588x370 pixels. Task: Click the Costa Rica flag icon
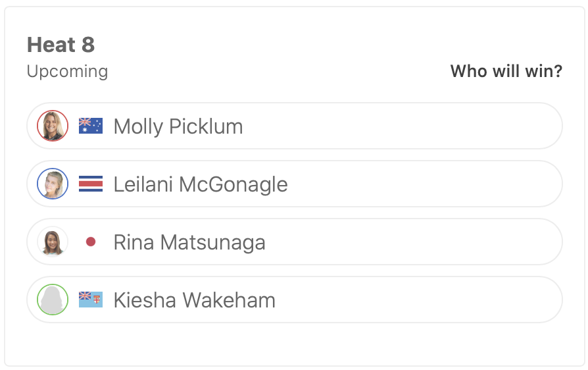tap(91, 184)
